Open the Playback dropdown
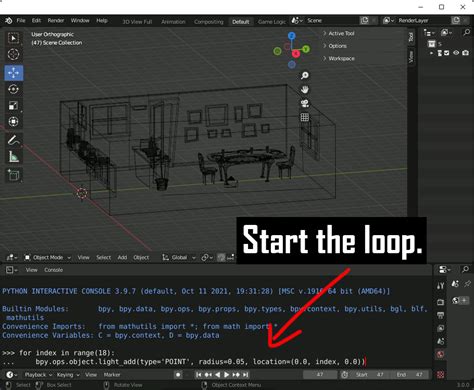The image size is (474, 390). click(38, 375)
